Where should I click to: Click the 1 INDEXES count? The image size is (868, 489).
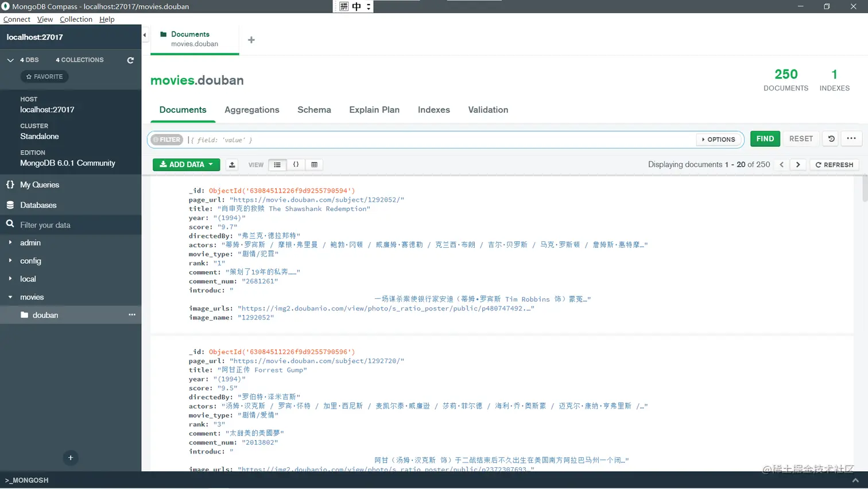pyautogui.click(x=834, y=80)
